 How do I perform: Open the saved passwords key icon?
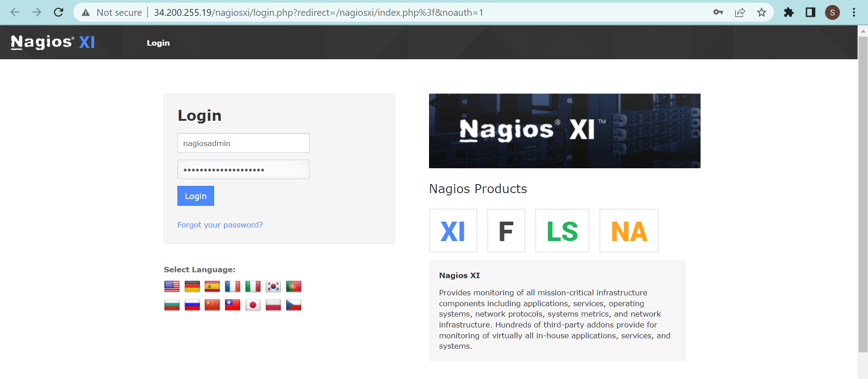click(718, 12)
